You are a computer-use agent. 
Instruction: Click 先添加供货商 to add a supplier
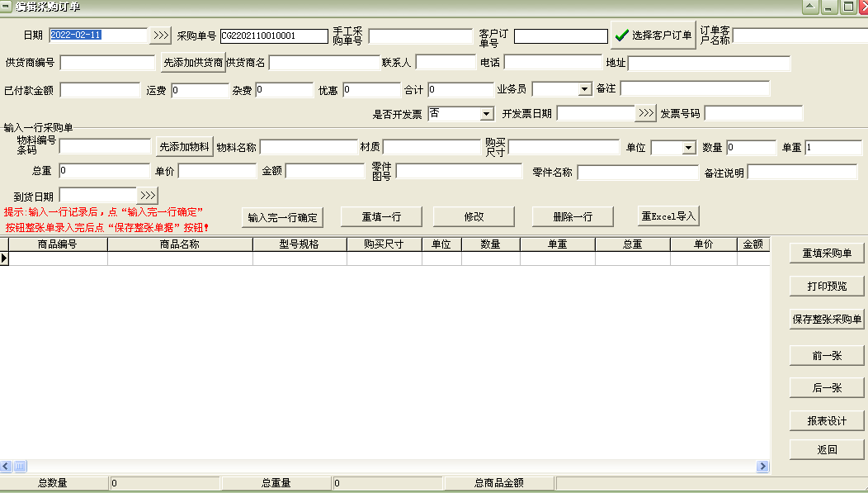click(x=191, y=62)
